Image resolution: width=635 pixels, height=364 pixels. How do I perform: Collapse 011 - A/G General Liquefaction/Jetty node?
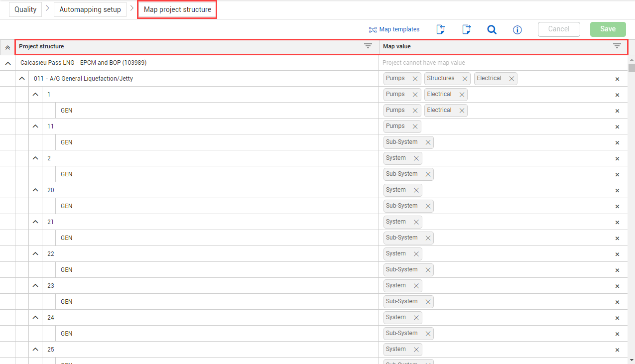[22, 79]
